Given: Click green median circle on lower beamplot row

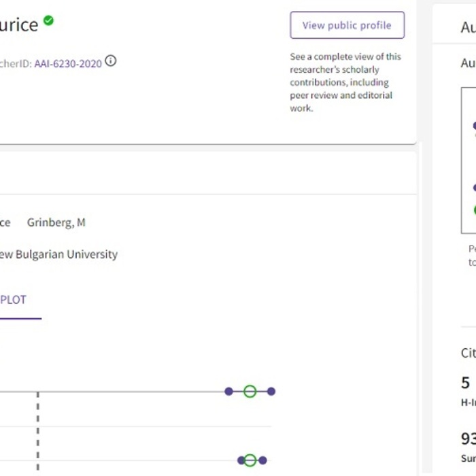Looking at the screenshot, I should (x=250, y=460).
